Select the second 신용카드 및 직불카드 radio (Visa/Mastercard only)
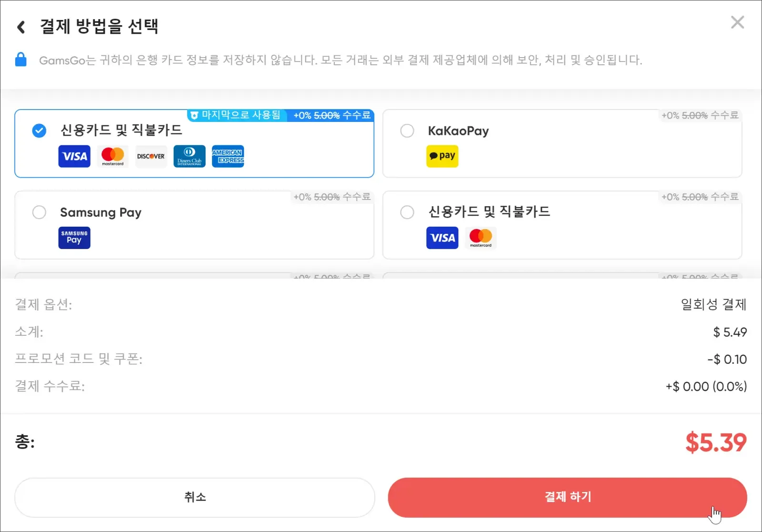Image resolution: width=762 pixels, height=532 pixels. [x=407, y=212]
